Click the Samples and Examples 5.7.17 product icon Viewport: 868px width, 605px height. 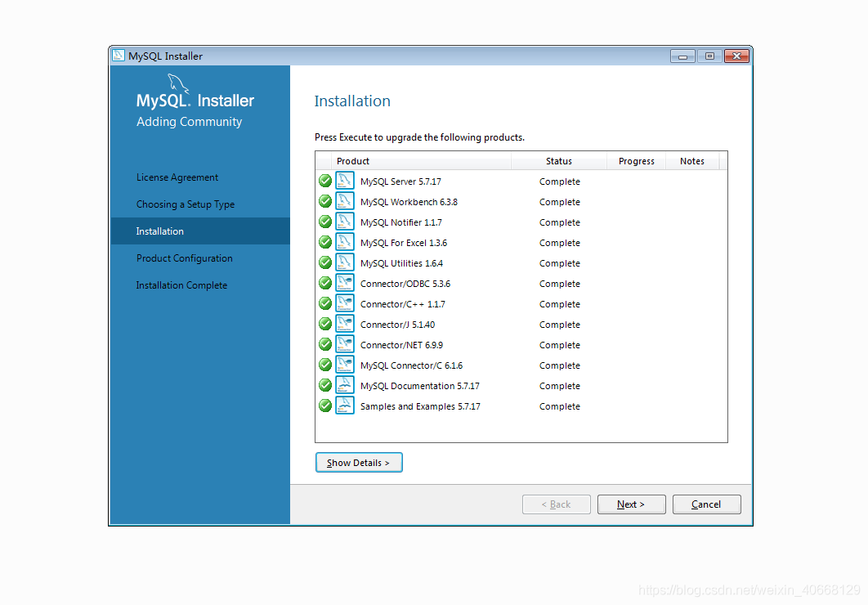pos(344,406)
